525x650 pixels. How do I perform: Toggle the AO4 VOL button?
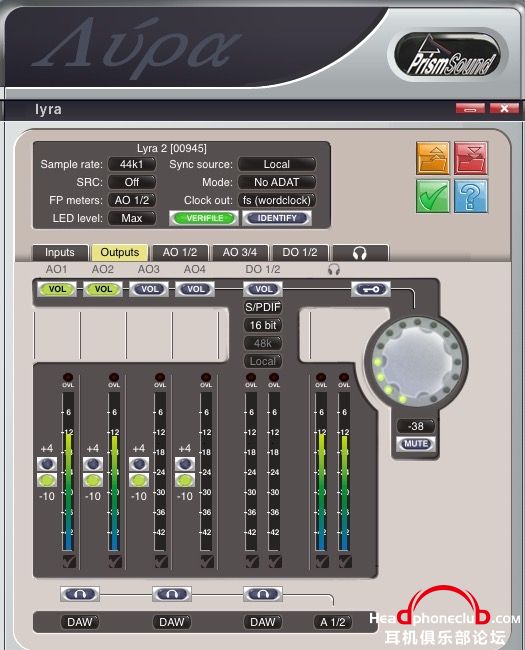pyautogui.click(x=195, y=289)
